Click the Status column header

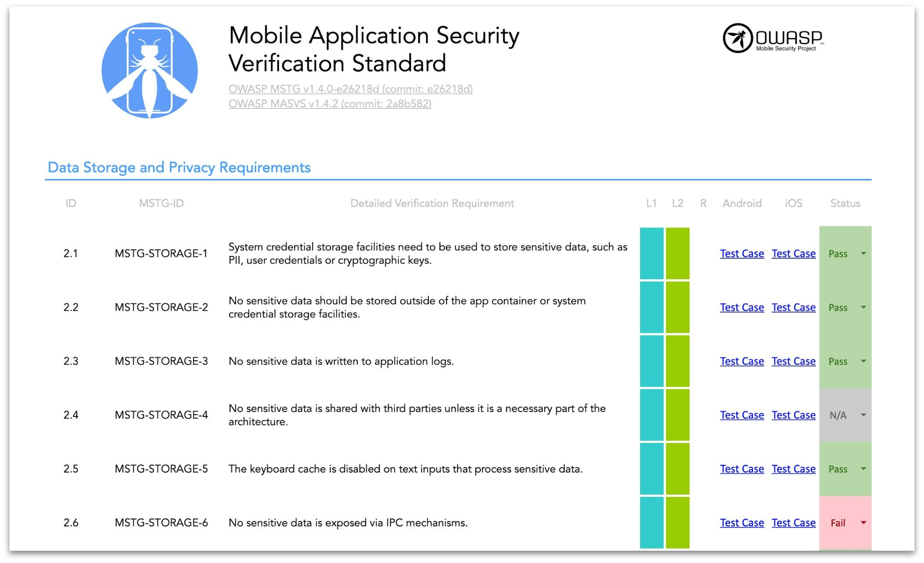point(845,203)
